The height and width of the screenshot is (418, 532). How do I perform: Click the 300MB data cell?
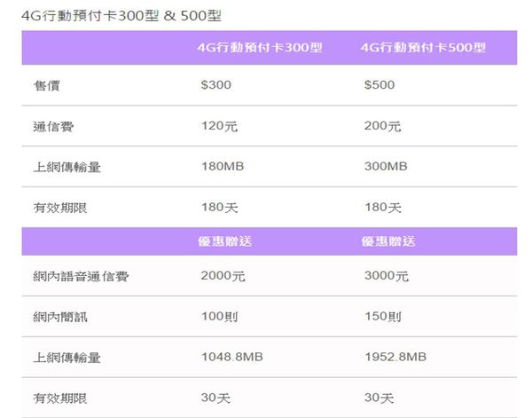tap(386, 167)
